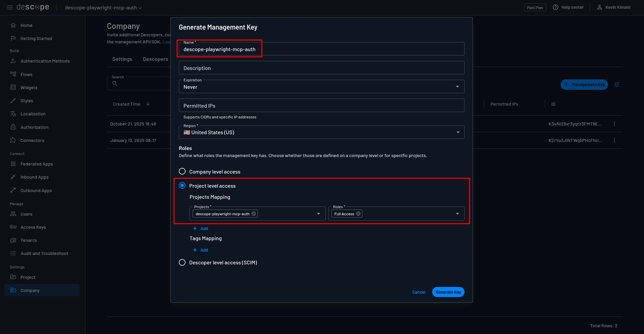This screenshot has height=334, width=644.
Task: Select Company level access
Action: [182, 171]
